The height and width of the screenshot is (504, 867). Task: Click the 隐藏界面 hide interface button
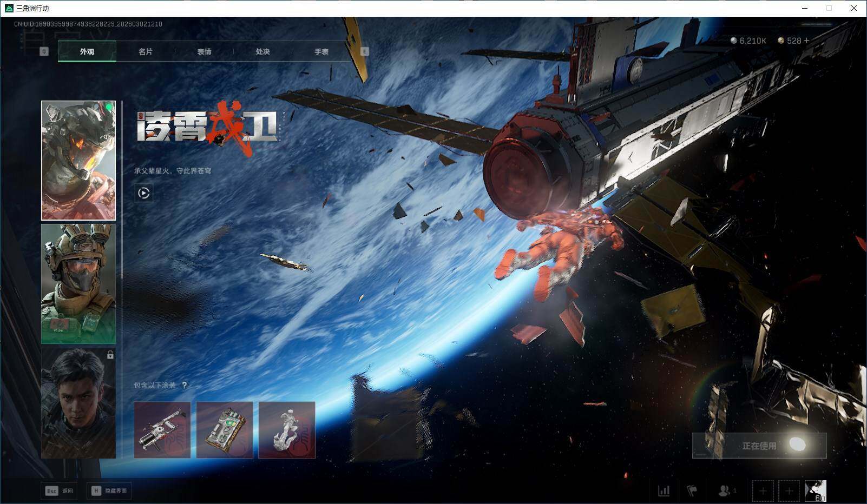[109, 491]
